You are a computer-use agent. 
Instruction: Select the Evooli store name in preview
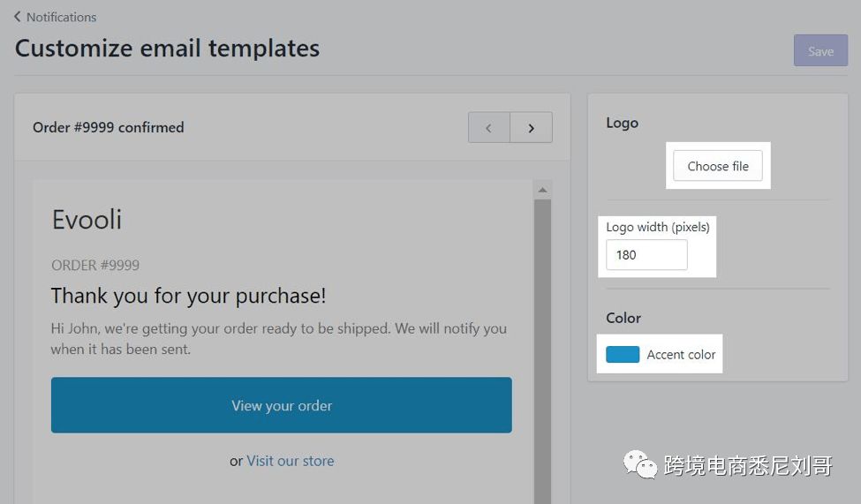[x=87, y=219]
